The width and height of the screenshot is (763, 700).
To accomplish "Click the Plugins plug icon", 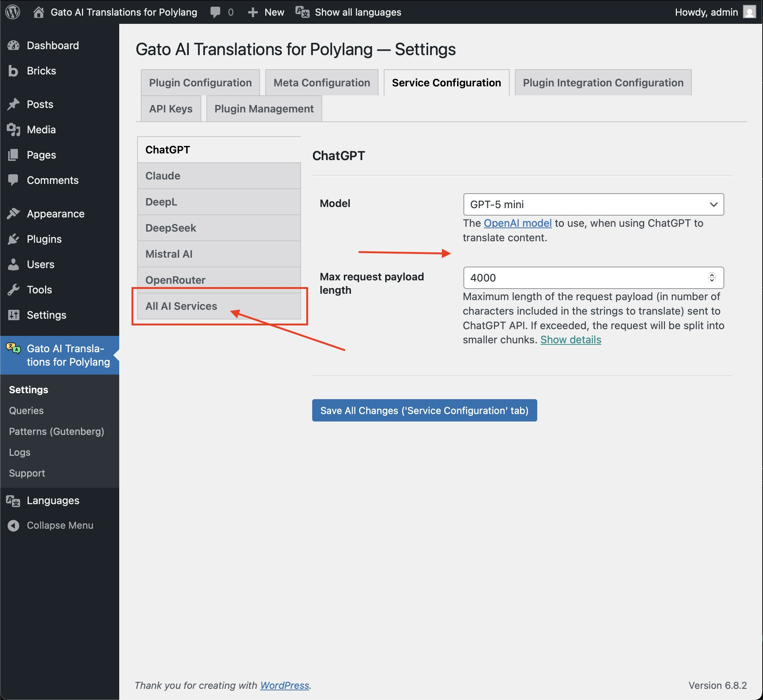I will (13, 239).
